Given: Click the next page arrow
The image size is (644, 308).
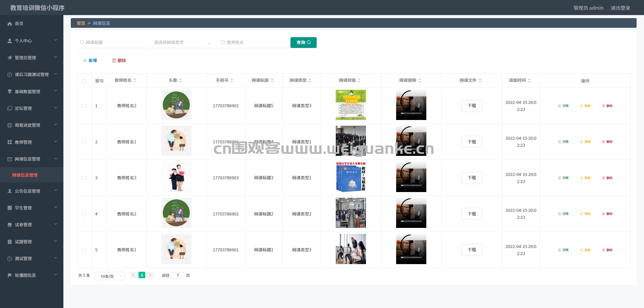Looking at the screenshot, I should tap(151, 275).
